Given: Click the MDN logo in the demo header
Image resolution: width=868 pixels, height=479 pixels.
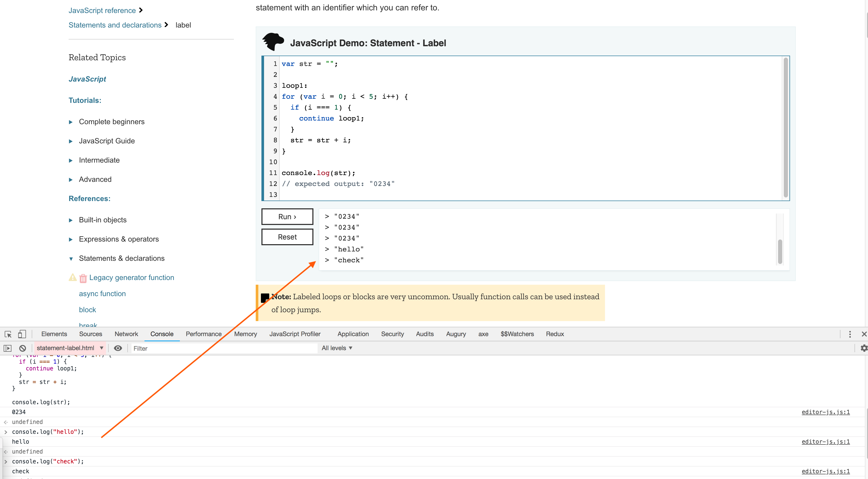Looking at the screenshot, I should 273,42.
